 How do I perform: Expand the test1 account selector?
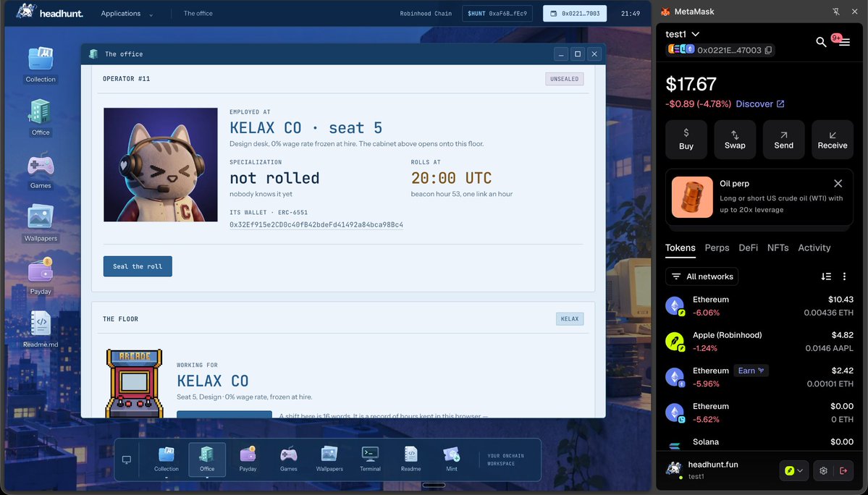(x=683, y=34)
